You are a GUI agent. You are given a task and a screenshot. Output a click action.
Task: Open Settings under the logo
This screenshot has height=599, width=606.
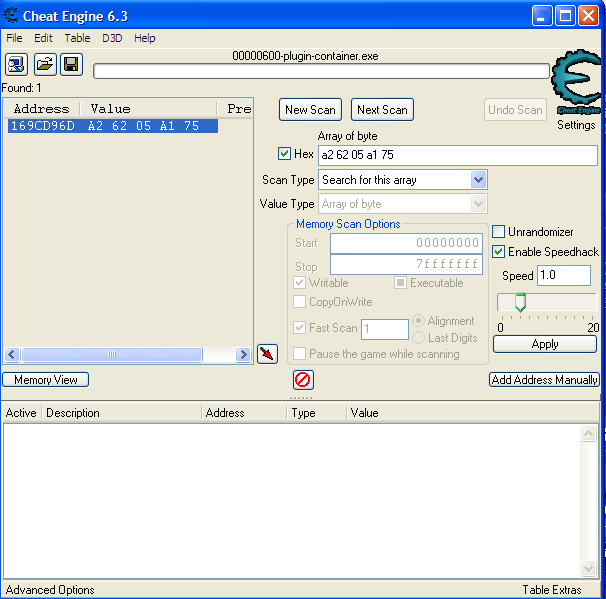pyautogui.click(x=576, y=125)
